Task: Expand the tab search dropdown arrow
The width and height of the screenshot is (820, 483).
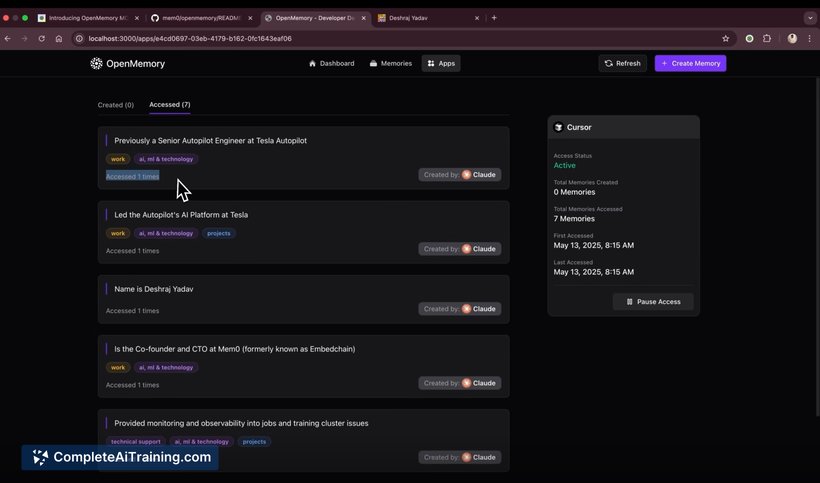Action: click(810, 18)
